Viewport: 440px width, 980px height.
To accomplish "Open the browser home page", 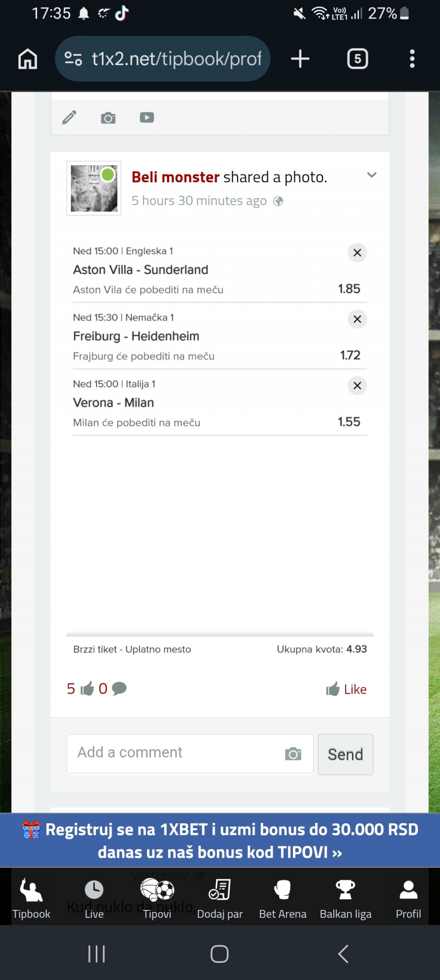I will click(x=27, y=59).
